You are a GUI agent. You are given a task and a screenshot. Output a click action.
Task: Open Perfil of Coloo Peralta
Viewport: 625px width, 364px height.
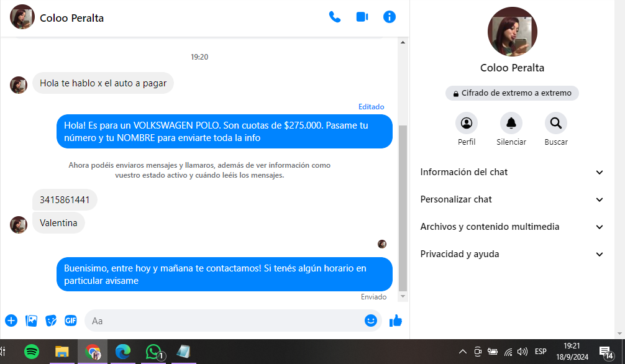466,124
